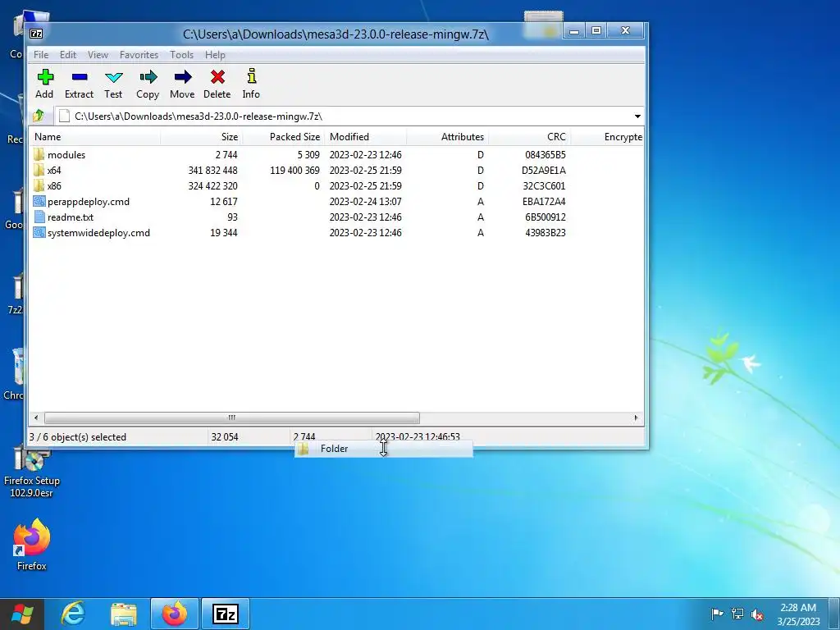Select the x64 folder icon
The height and width of the screenshot is (630, 840).
click(x=39, y=171)
